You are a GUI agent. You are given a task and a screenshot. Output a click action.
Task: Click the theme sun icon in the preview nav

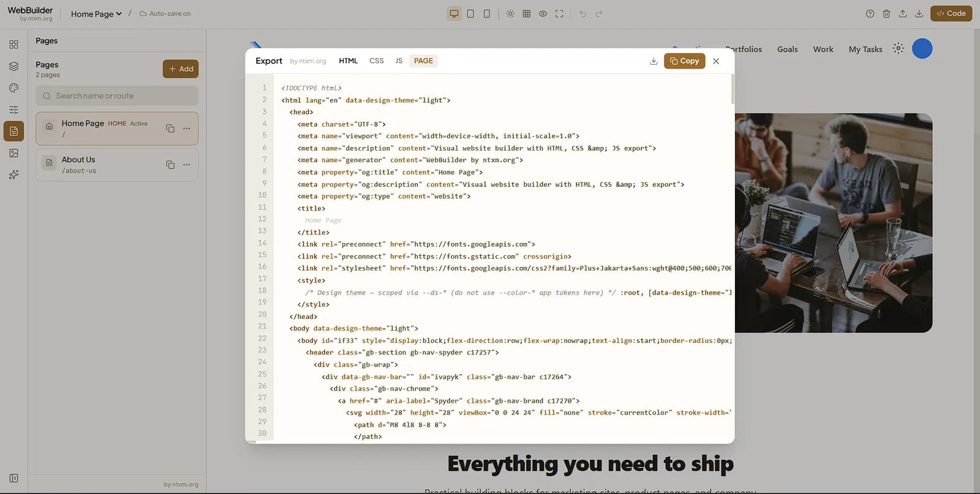click(x=898, y=48)
